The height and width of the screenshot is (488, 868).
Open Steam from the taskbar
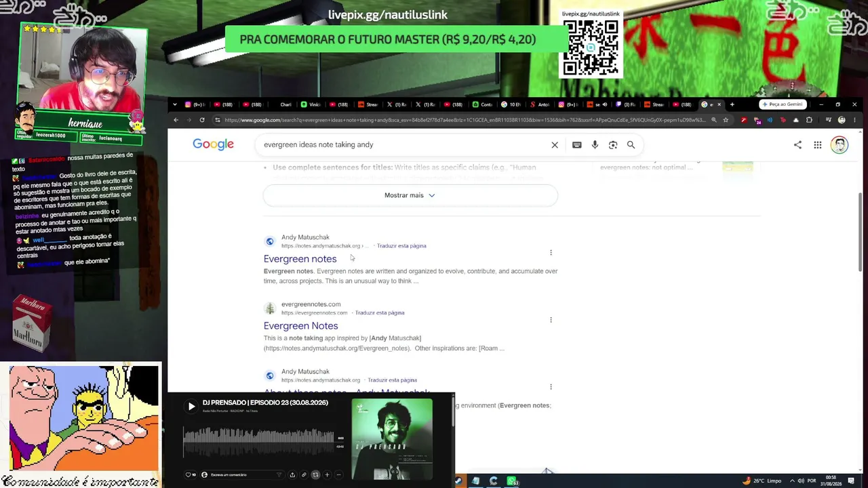pyautogui.click(x=459, y=481)
